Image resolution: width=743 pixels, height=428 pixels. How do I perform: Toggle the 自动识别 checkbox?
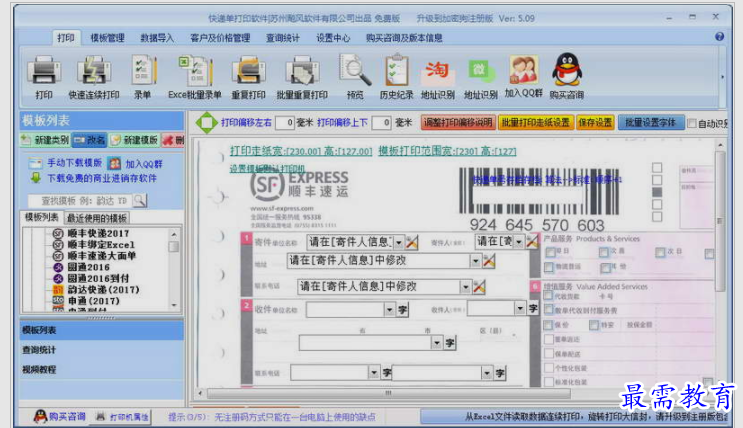coord(692,123)
